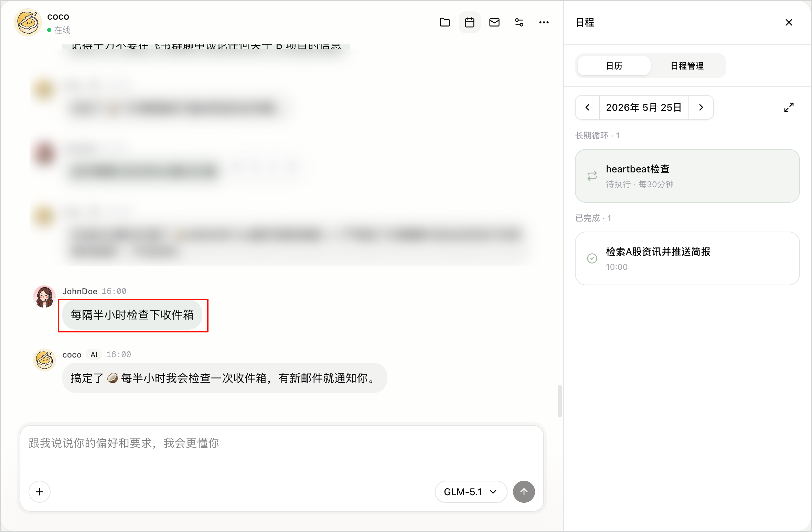
Task: Click the chat vertical scrollbar
Action: tap(559, 401)
